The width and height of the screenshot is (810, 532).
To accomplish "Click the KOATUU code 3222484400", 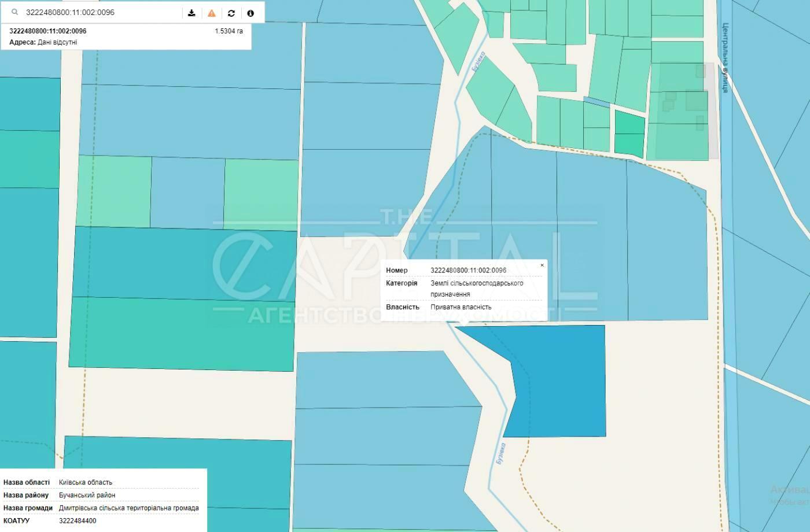I will click(78, 521).
